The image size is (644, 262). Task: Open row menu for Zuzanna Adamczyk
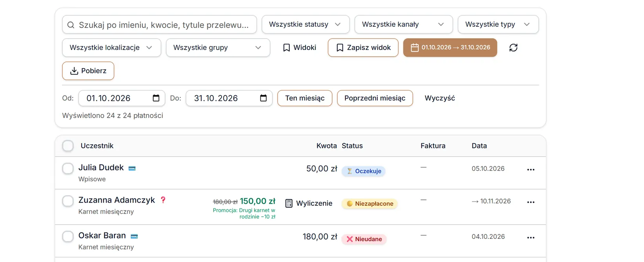(531, 202)
